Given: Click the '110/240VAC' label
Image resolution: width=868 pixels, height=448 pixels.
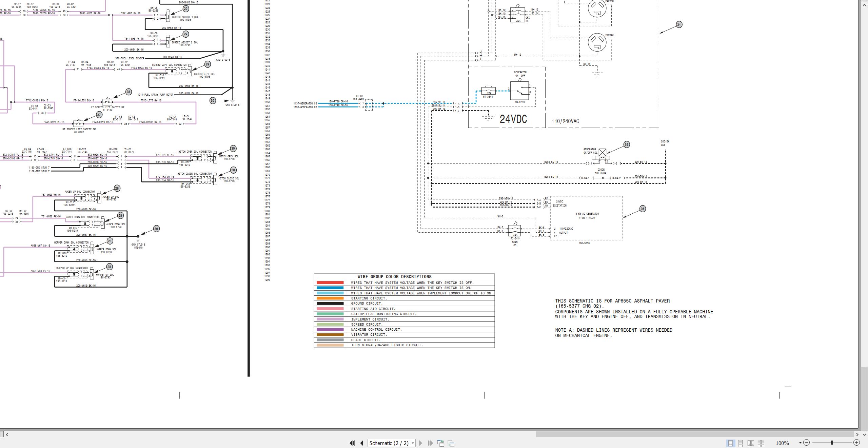Looking at the screenshot, I should pyautogui.click(x=565, y=121).
